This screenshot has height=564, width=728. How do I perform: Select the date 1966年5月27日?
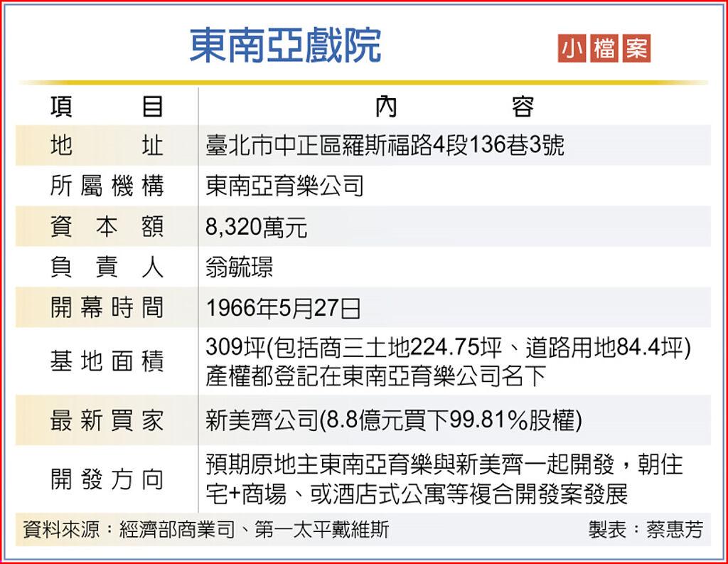click(x=283, y=308)
